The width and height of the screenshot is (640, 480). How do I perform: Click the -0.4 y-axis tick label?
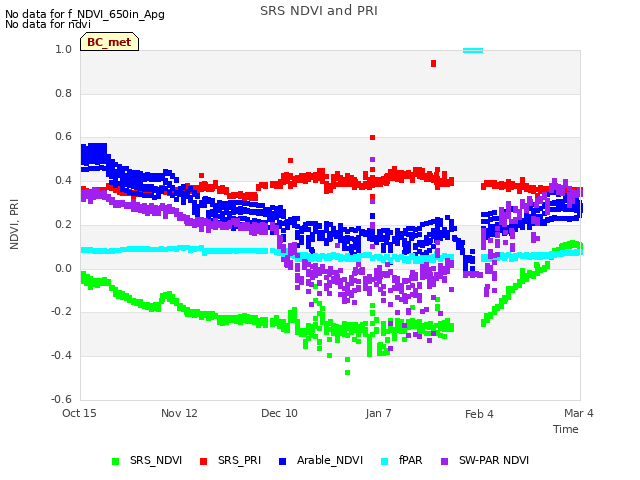[x=61, y=356]
